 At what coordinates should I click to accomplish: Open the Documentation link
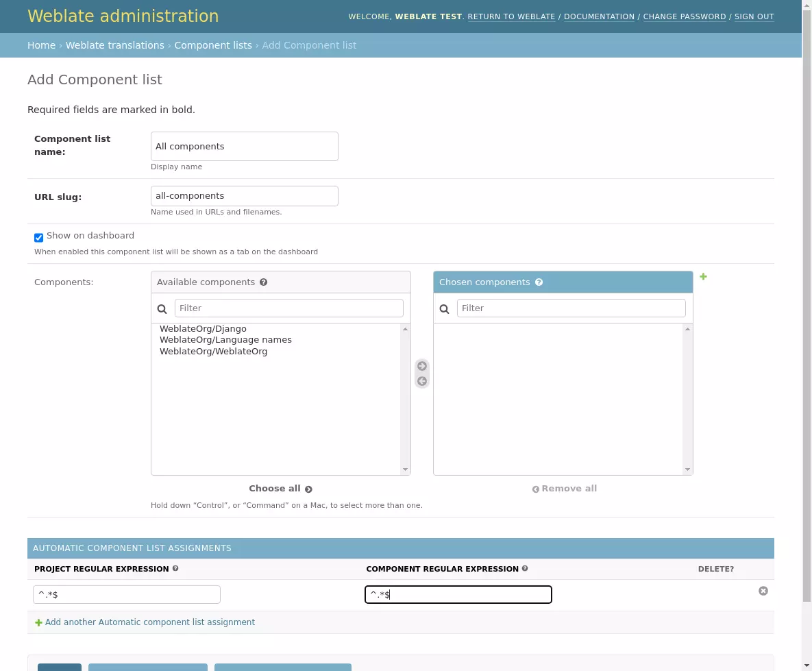coord(599,16)
